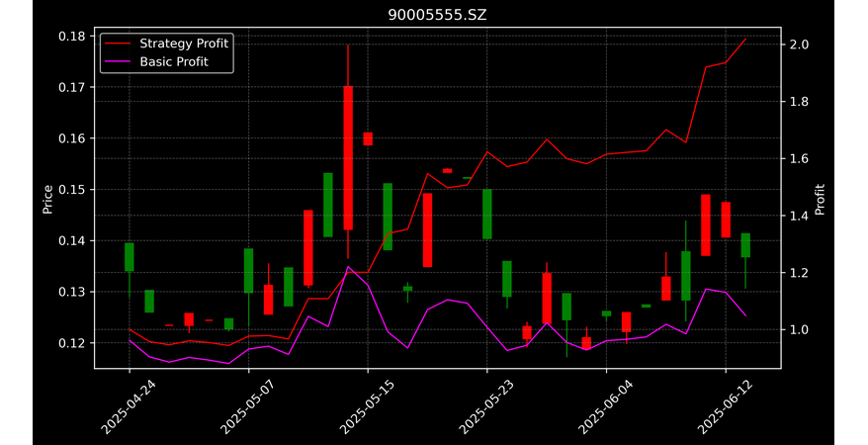Viewport: 868px width, 445px height.
Task: Click the chart title 90005555.SZ
Action: click(x=437, y=15)
